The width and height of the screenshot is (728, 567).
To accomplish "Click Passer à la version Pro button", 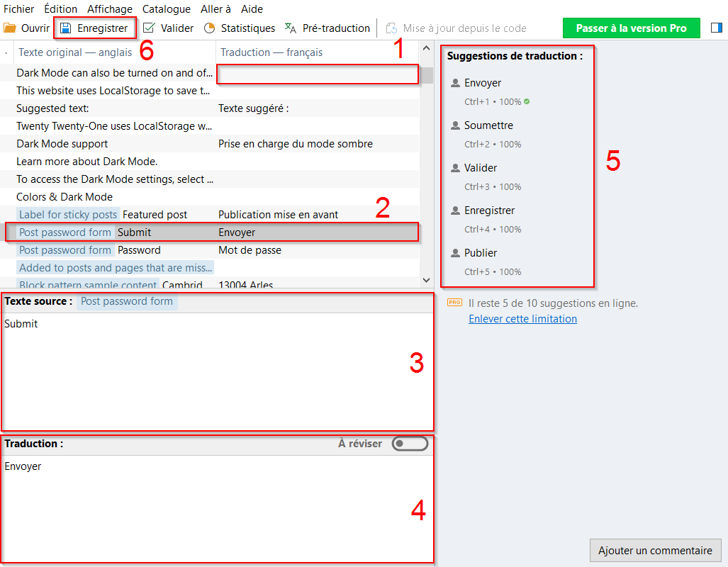I will [631, 28].
